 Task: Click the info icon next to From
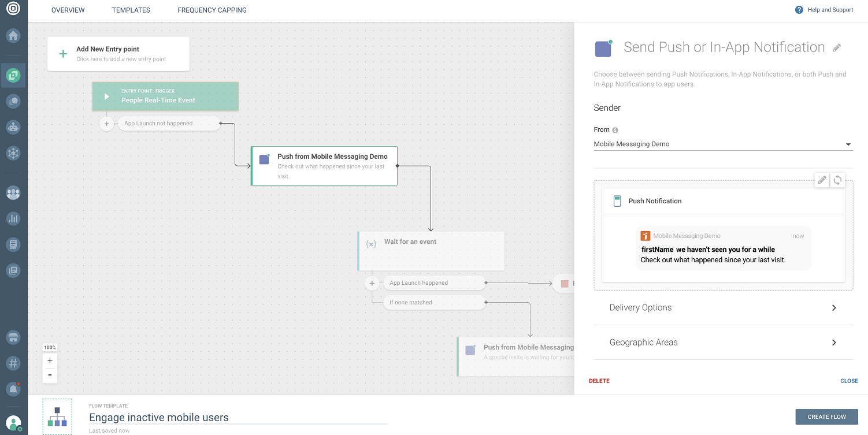tap(615, 130)
